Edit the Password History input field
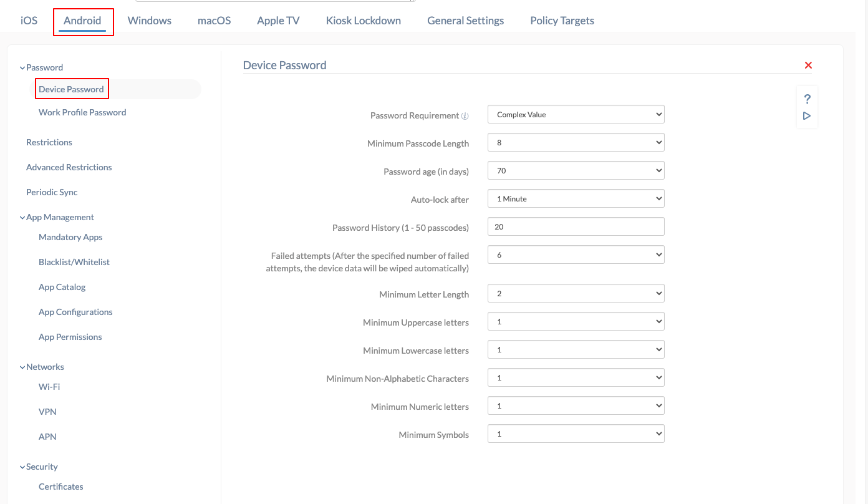This screenshot has height=504, width=868. (x=575, y=226)
